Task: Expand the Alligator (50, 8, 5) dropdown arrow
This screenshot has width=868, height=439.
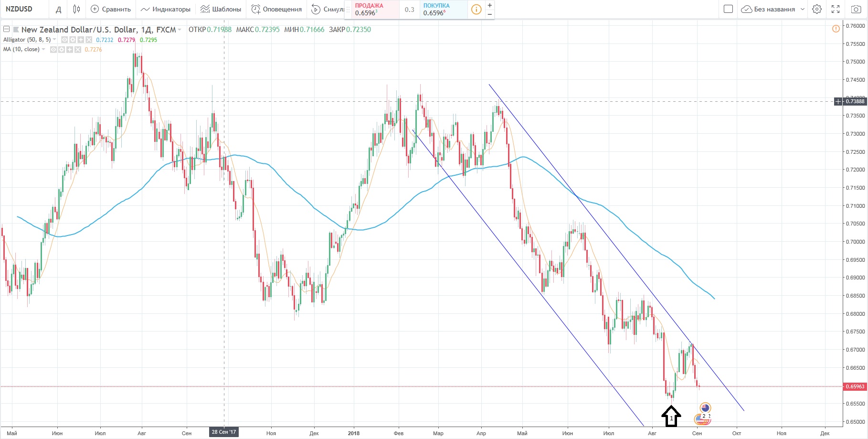Action: pos(54,40)
